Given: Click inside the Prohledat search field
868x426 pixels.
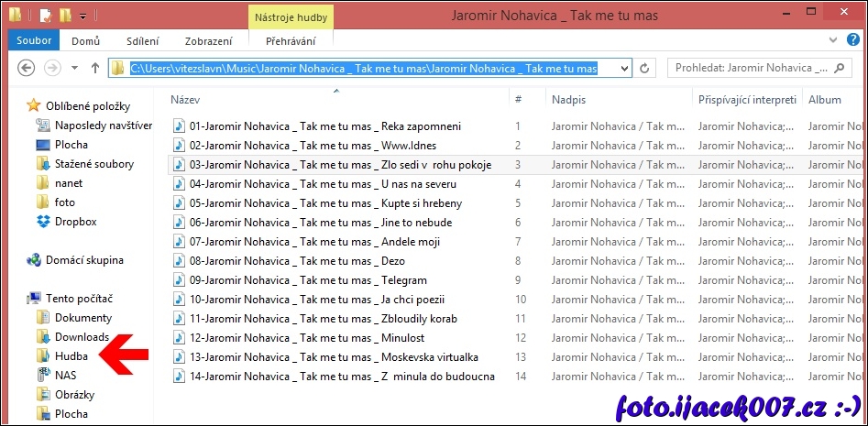Looking at the screenshot, I should (752, 69).
